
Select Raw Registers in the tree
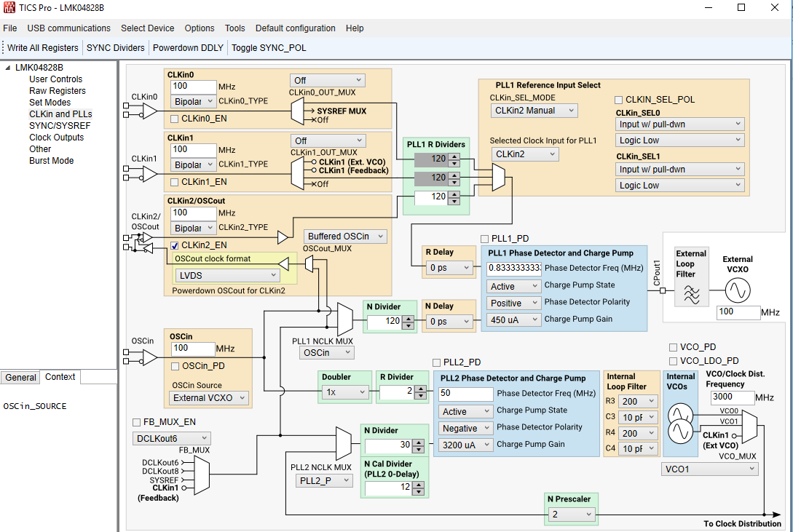click(x=57, y=91)
